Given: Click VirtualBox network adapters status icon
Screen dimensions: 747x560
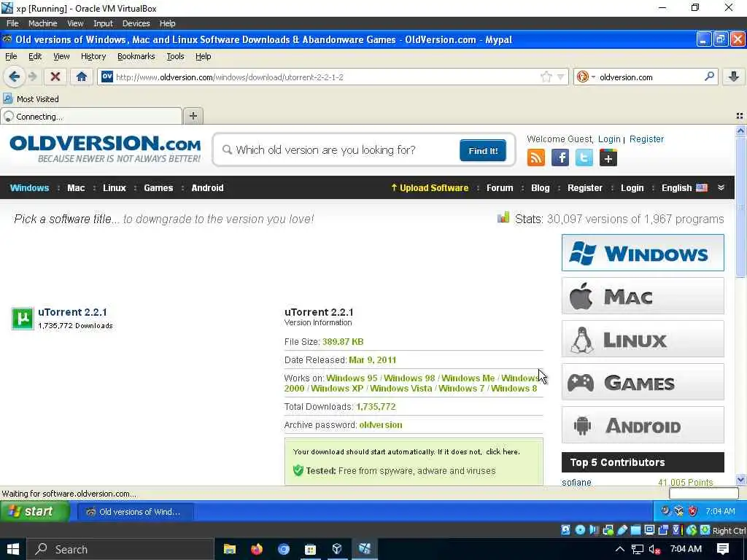Looking at the screenshot, I should (x=608, y=530).
